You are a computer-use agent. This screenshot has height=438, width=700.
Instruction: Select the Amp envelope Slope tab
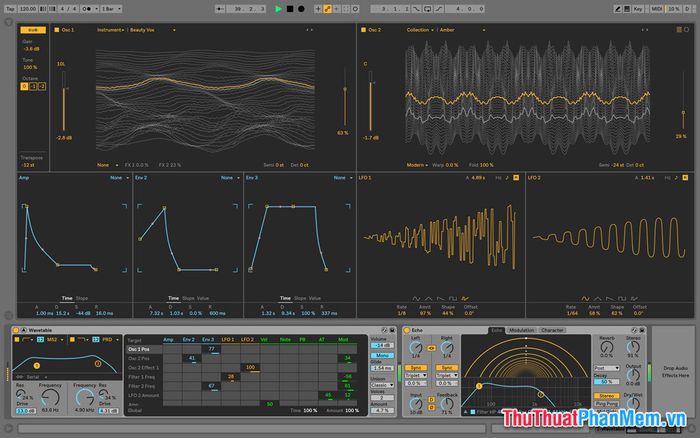tap(82, 298)
